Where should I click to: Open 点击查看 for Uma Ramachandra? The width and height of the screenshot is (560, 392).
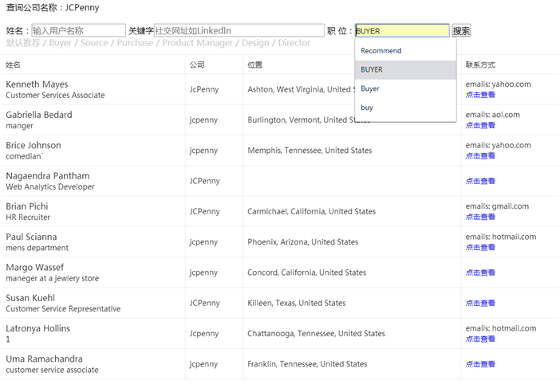click(x=480, y=364)
